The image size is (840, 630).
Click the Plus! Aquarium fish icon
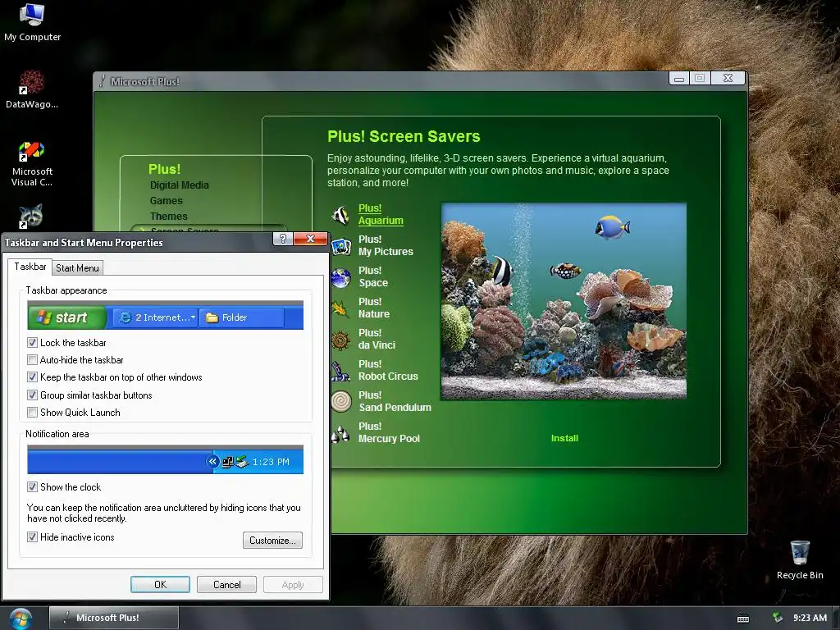coord(340,215)
